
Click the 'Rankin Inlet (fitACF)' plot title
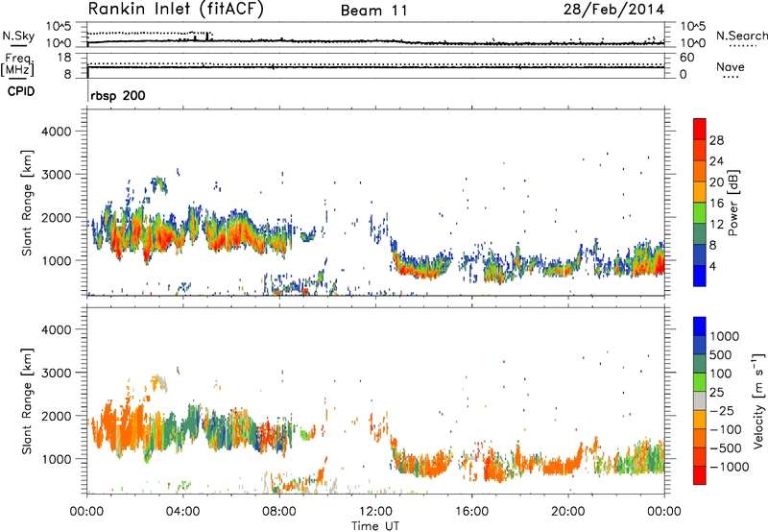(x=176, y=9)
